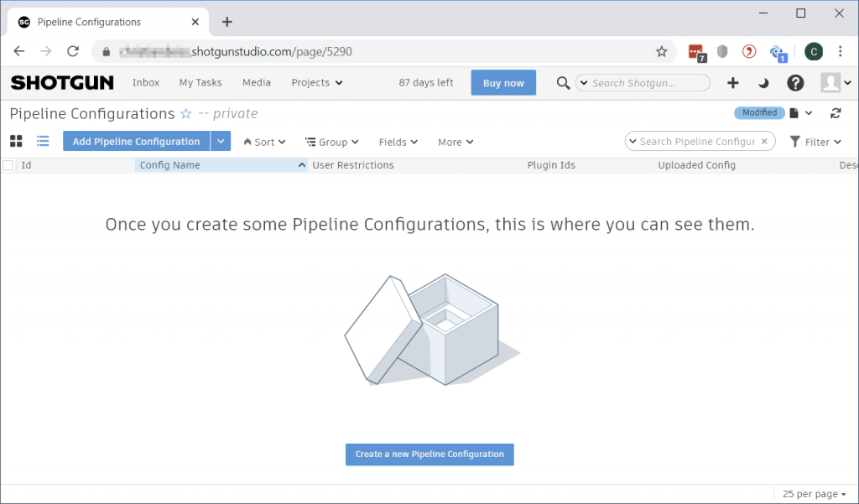Open recently viewed via the moon icon
Screen dimensions: 859x504
tap(763, 82)
